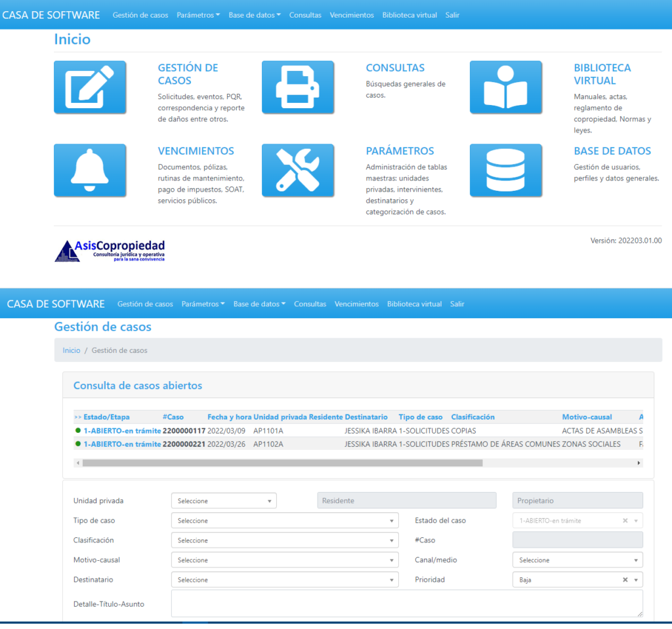Screen dimensions: 672x629
Task: Clear the Prioridad 'Baja' selection with the x
Action: (625, 580)
